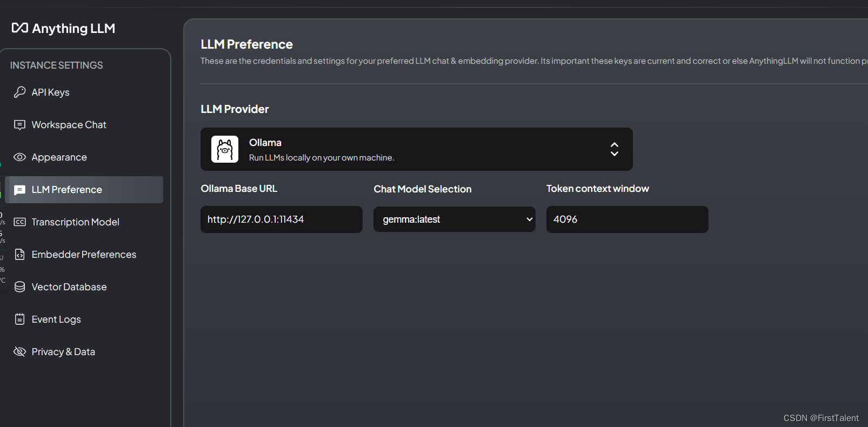
Task: Click the Token context window field showing 4096
Action: [627, 219]
